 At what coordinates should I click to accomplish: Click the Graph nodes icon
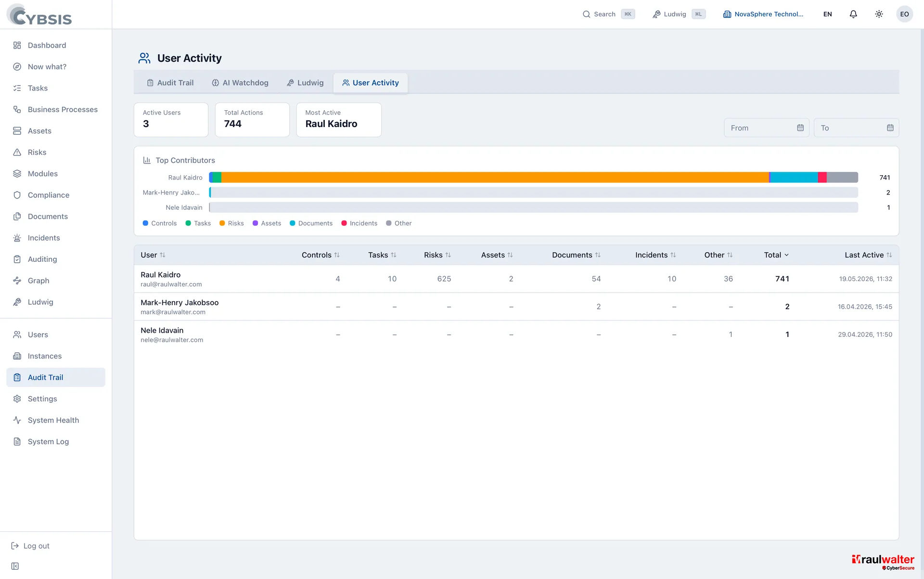click(17, 281)
